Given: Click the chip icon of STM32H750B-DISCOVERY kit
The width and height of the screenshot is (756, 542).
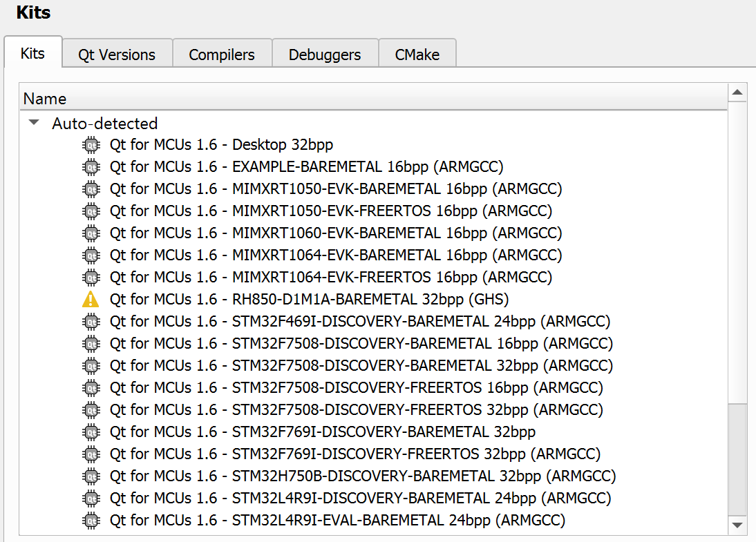Looking at the screenshot, I should point(91,476).
